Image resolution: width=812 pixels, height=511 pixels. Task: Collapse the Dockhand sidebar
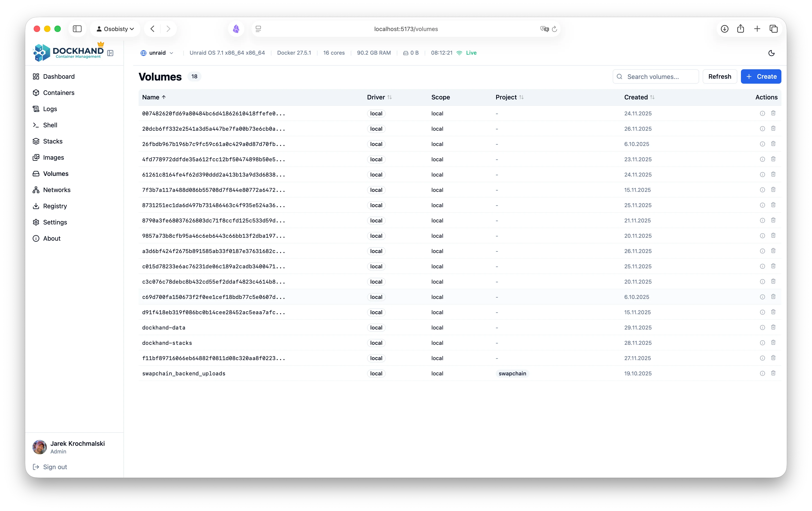pyautogui.click(x=110, y=53)
